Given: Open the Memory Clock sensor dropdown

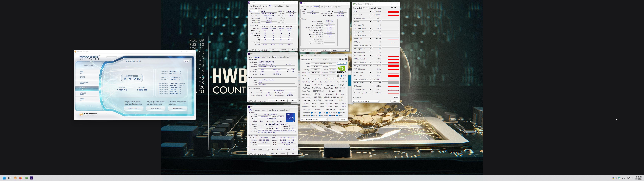Looking at the screenshot, I should click(371, 15).
